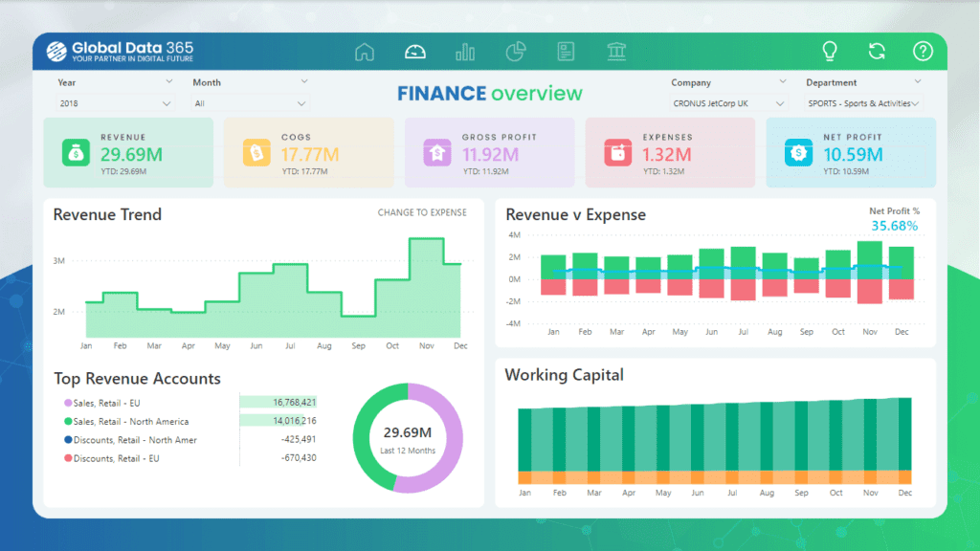Image resolution: width=980 pixels, height=551 pixels.
Task: Open the help question mark icon
Action: pos(923,51)
